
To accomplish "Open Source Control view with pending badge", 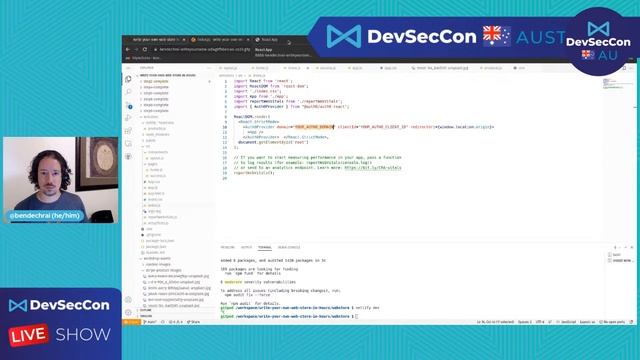I will point(128,105).
